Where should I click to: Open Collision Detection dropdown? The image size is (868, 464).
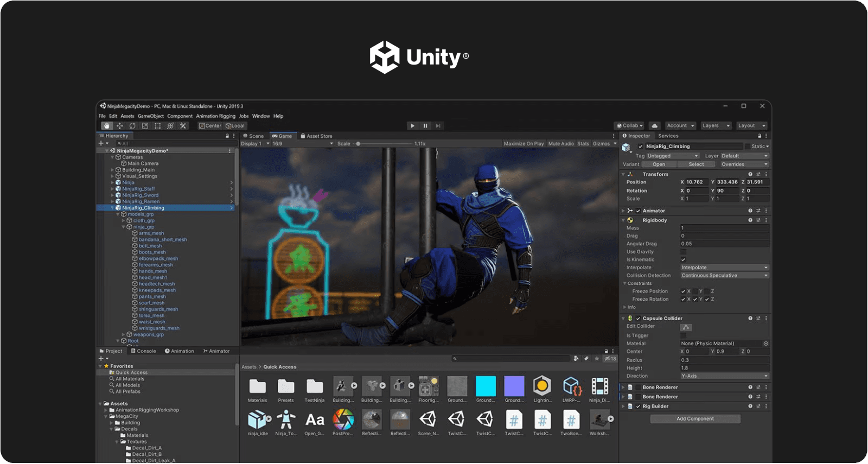(x=725, y=276)
